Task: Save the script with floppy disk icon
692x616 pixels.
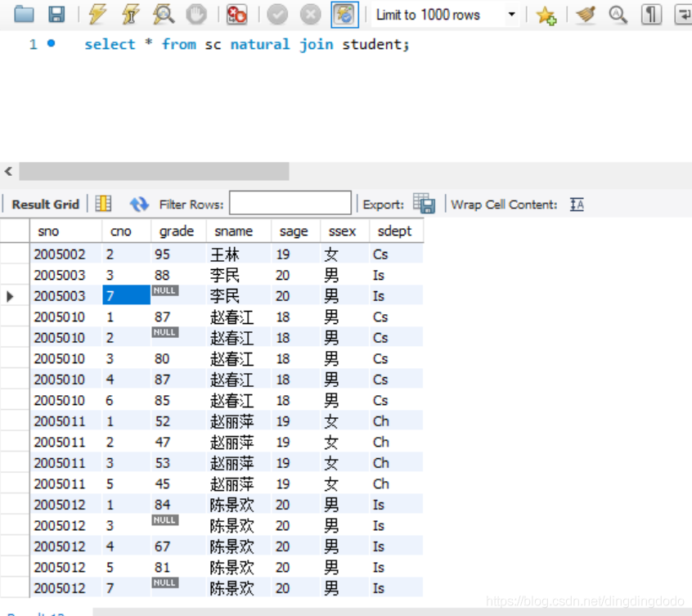Action: (x=56, y=15)
